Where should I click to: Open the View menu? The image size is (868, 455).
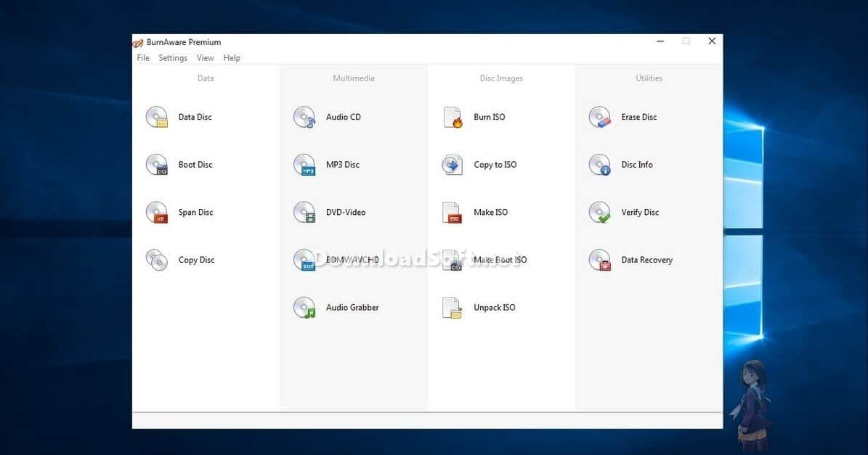206,58
